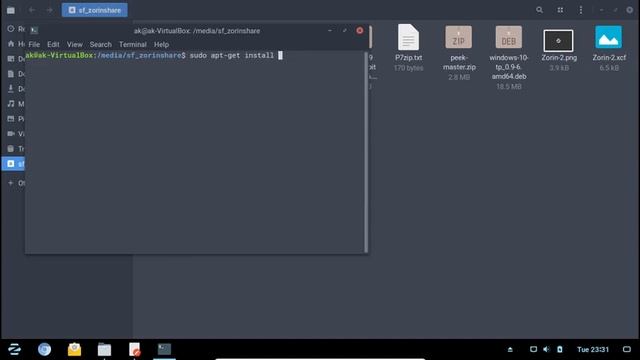Open Trash in sidebar
640x360 pixels.
(16, 149)
